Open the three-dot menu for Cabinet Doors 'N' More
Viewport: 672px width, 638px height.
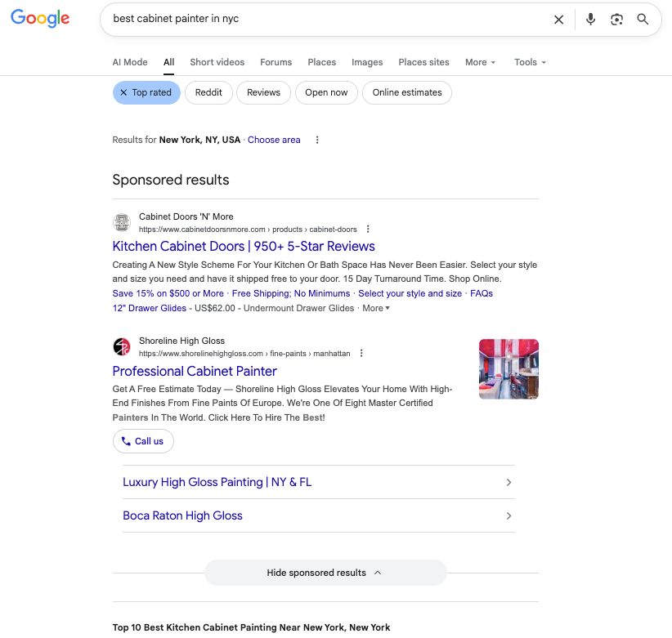click(367, 230)
